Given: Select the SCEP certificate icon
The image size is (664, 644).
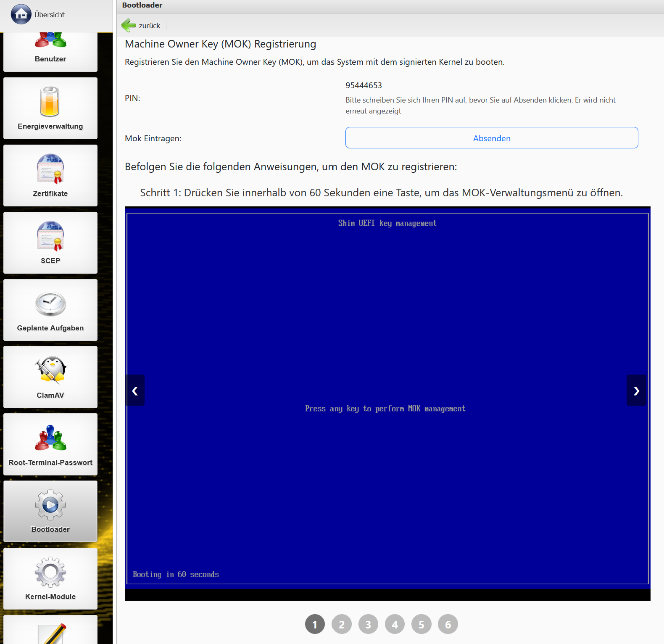Looking at the screenshot, I should (50, 236).
